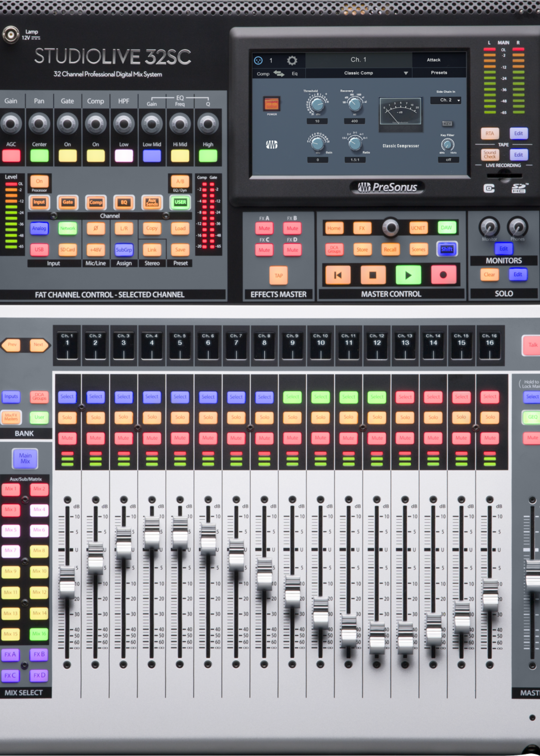Click the Ratio knob on touchscreen
The width and height of the screenshot is (540, 756).
(355, 143)
